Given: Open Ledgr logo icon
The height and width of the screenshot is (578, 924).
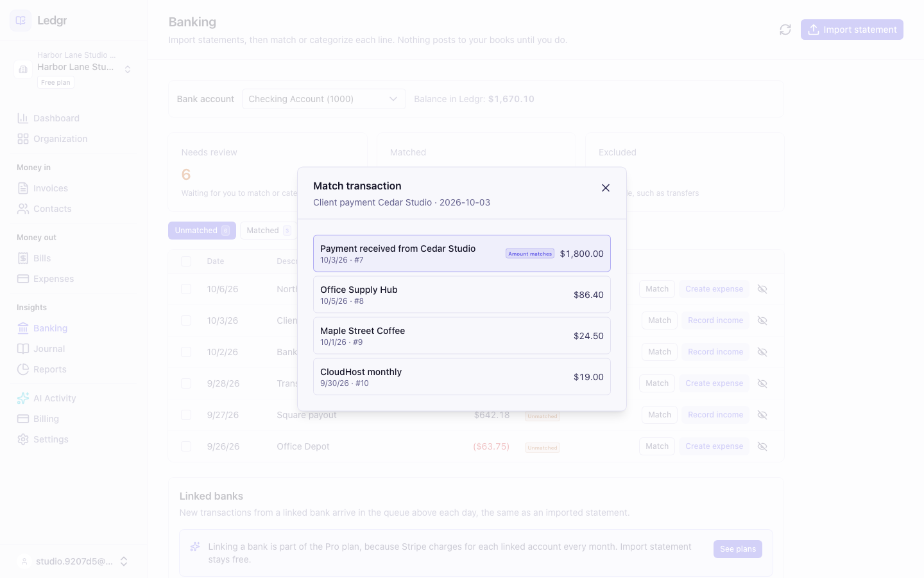Looking at the screenshot, I should pyautogui.click(x=21, y=21).
